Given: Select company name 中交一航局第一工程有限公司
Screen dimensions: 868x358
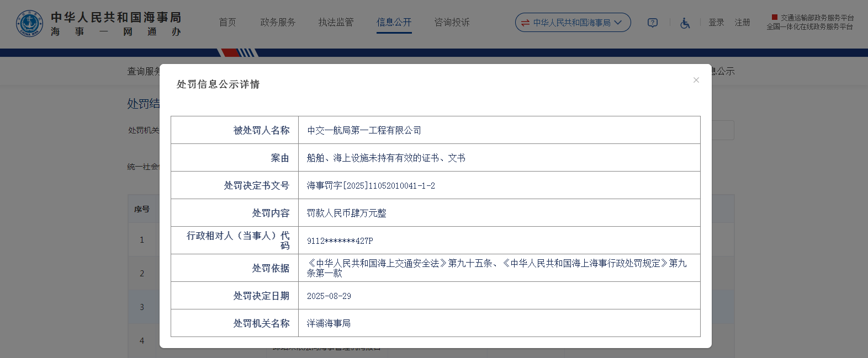Looking at the screenshot, I should [x=364, y=130].
